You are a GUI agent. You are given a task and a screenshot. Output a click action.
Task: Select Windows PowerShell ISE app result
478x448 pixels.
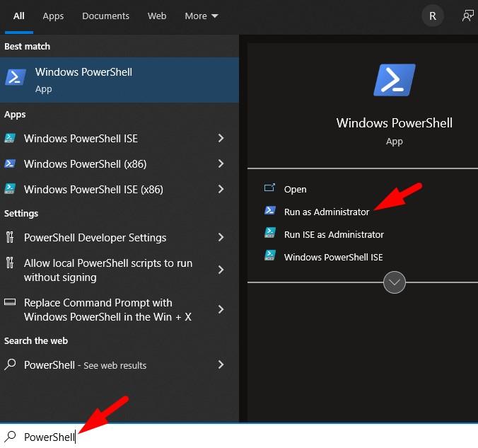tap(119, 138)
